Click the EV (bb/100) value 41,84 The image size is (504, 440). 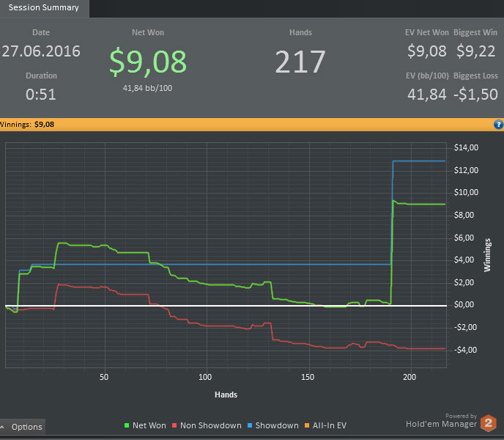427,95
